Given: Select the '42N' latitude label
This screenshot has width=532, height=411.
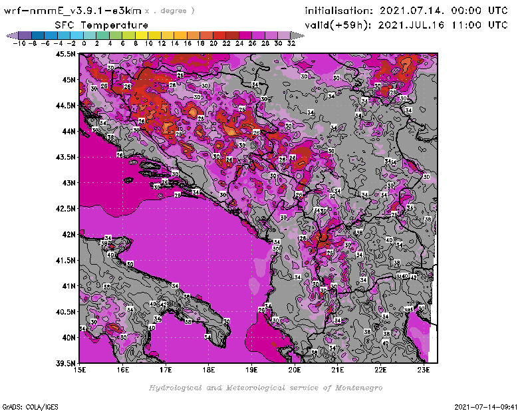Looking at the screenshot, I should pyautogui.click(x=69, y=235).
